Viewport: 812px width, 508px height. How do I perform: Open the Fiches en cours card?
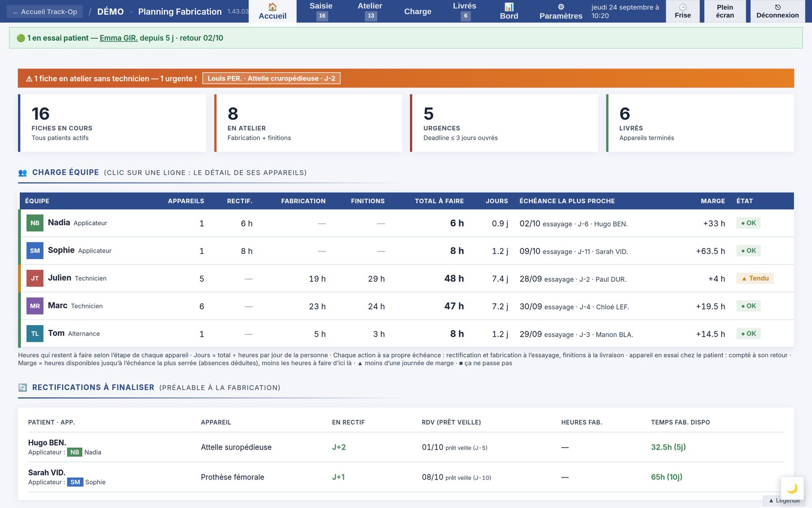(x=112, y=123)
